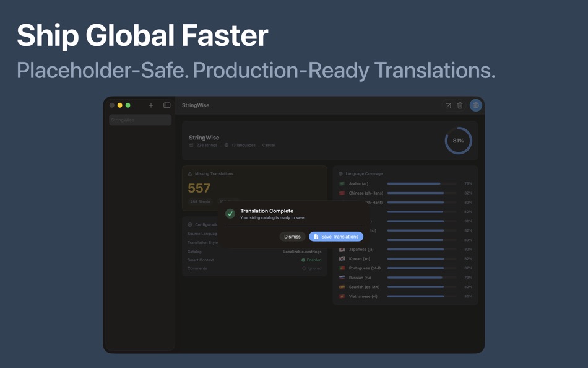Toggle the 455 Simple filter chip
588x368 pixels.
[199, 202]
